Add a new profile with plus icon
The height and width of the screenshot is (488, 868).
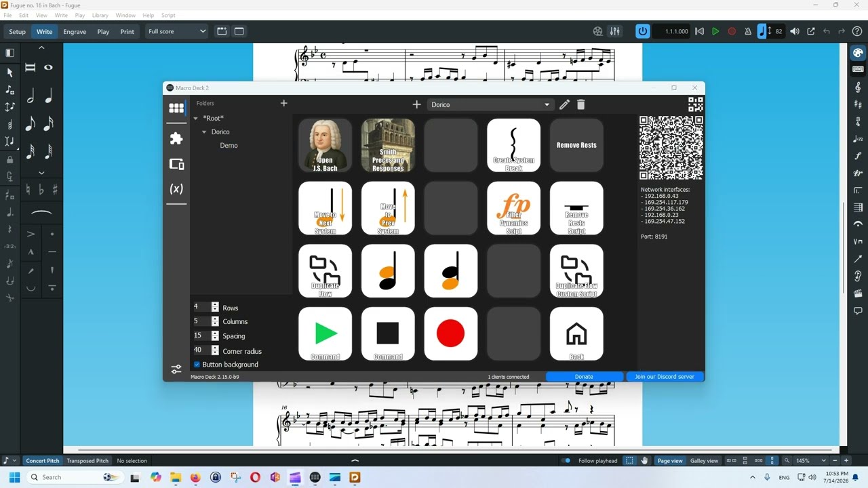point(416,104)
